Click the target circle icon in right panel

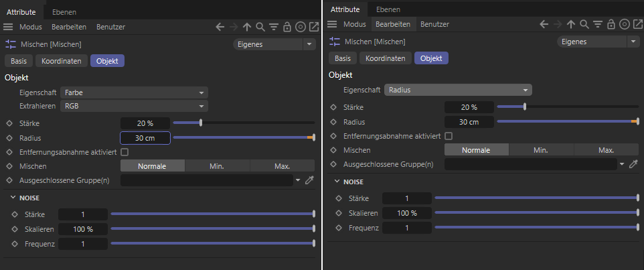point(625,25)
